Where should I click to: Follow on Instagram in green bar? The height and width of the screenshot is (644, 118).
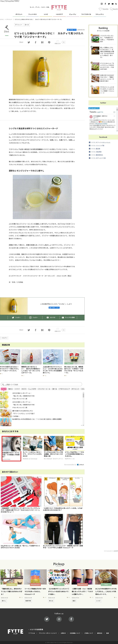click(33, 318)
